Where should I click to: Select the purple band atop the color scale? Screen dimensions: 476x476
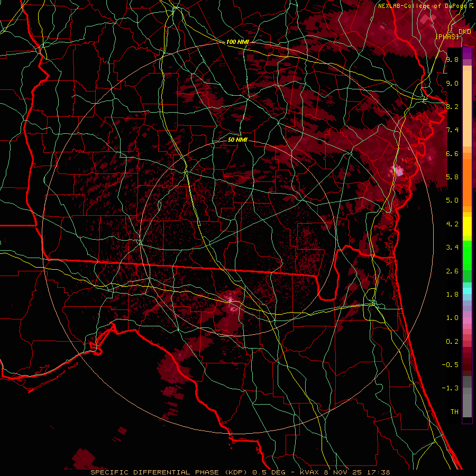467,53
